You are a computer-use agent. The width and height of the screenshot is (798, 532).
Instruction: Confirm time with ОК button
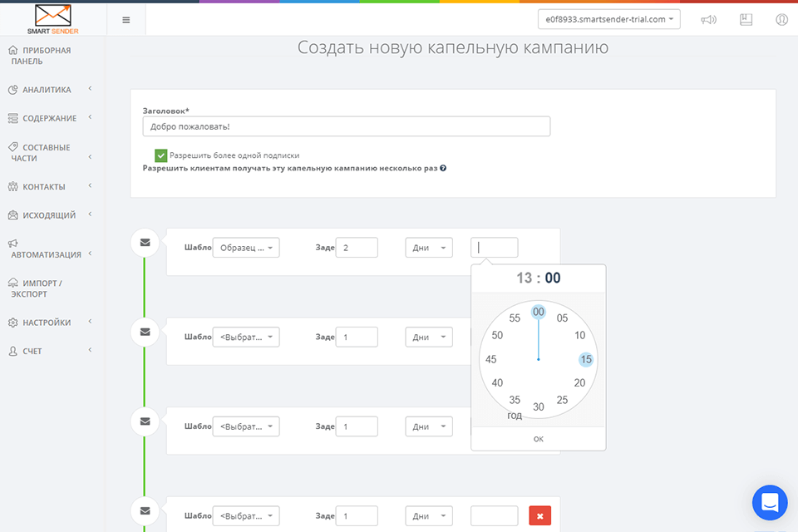539,438
